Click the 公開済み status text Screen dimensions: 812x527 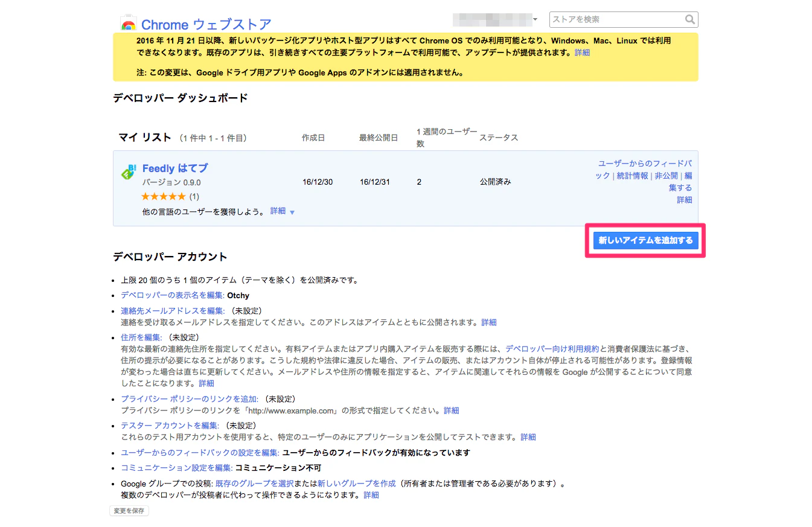point(495,182)
